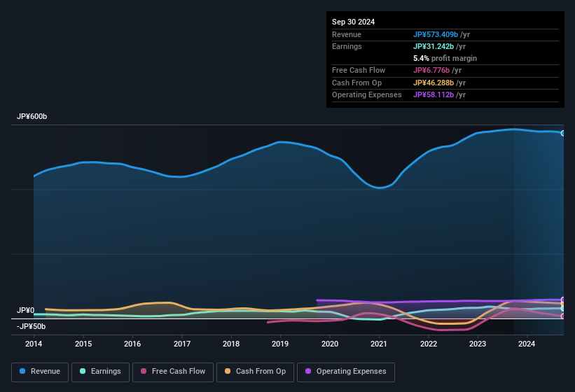Click the Operating Expenses label in tooltip
575x392 pixels.
click(367, 94)
